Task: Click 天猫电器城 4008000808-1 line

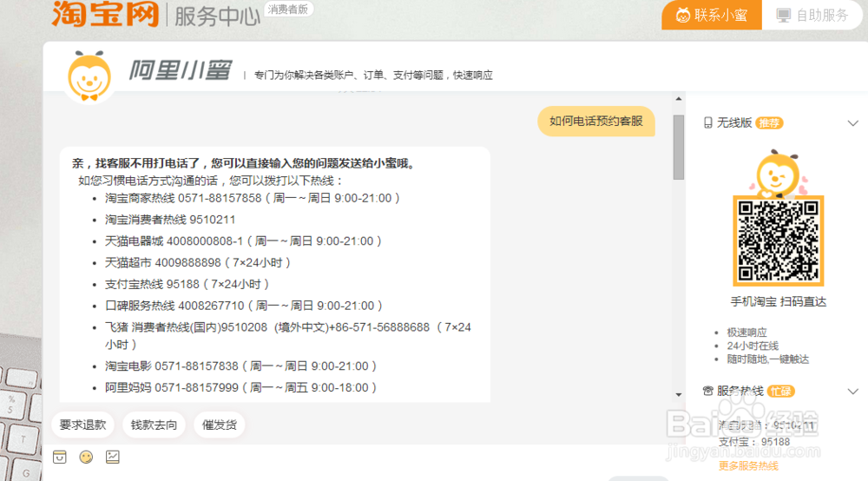Action: [x=244, y=241]
